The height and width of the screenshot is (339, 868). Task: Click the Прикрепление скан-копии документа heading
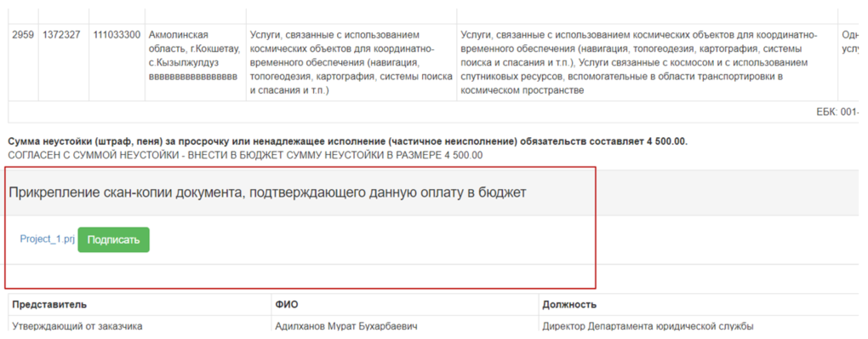[x=267, y=192]
